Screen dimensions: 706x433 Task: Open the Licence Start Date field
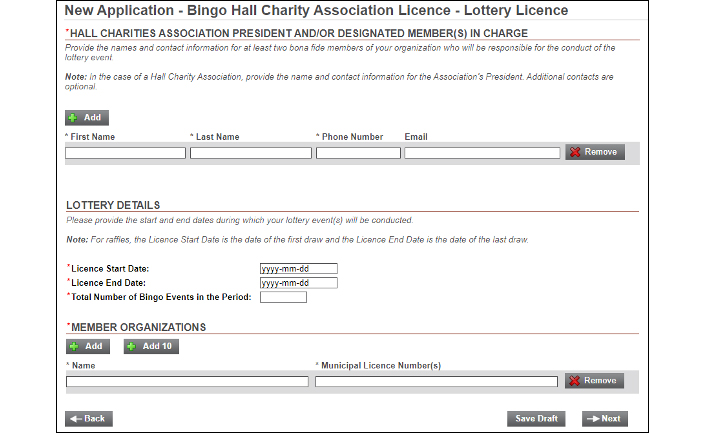point(299,269)
